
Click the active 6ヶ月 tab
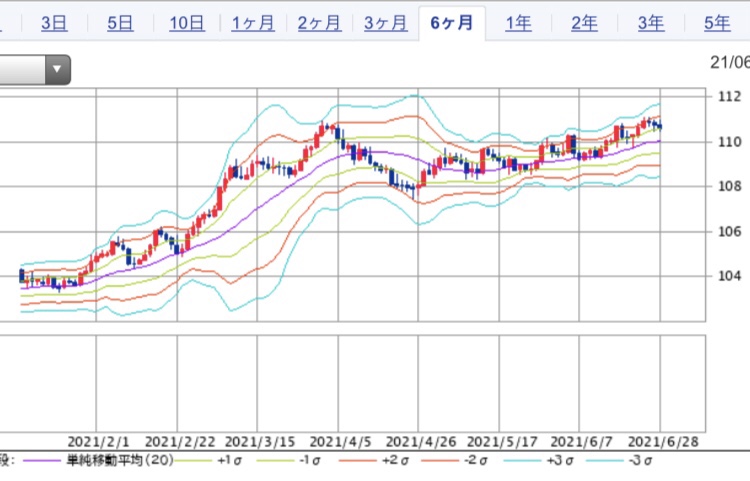point(452,23)
